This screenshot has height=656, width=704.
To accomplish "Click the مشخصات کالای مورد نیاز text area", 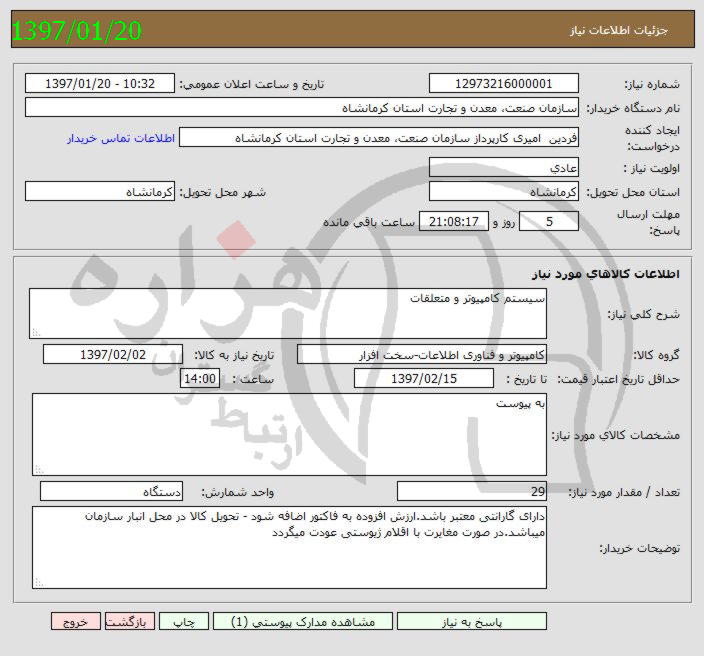I will click(289, 435).
